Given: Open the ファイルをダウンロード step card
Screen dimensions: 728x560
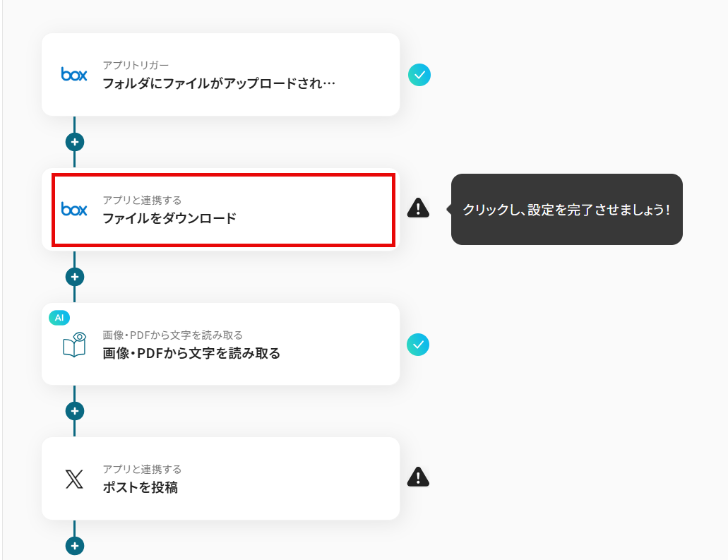Looking at the screenshot, I should 220,210.
